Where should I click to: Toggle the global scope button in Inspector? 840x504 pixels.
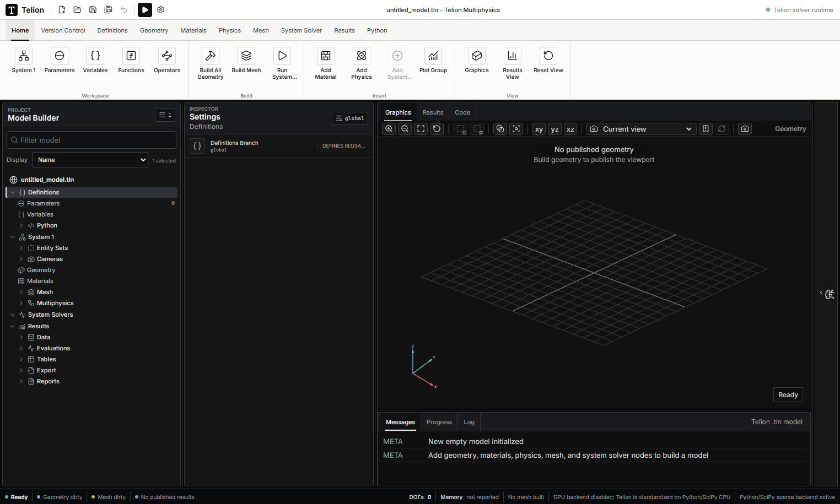coord(350,118)
